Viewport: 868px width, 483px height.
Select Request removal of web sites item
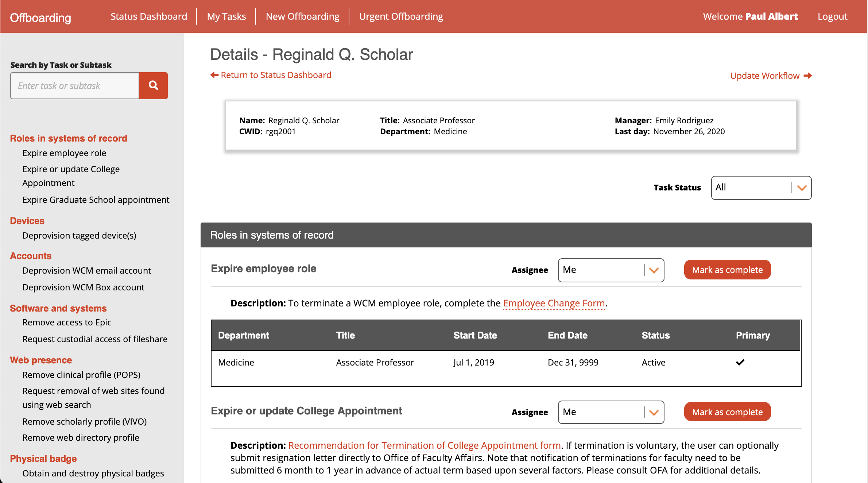(93, 398)
